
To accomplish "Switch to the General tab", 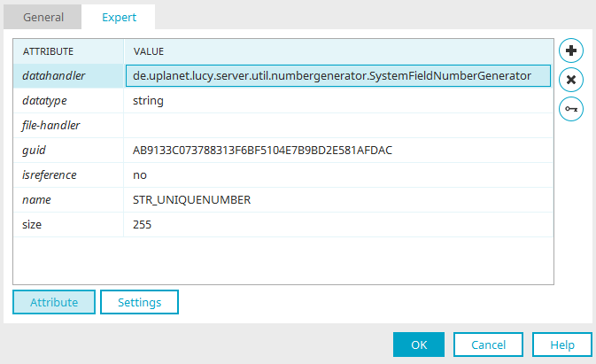I will (x=43, y=17).
